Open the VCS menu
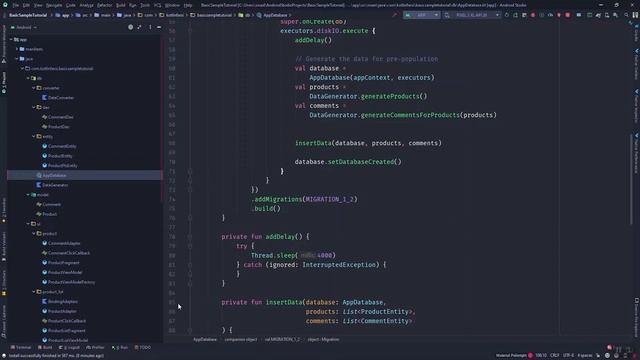This screenshot has height=360, width=640. (158, 5)
